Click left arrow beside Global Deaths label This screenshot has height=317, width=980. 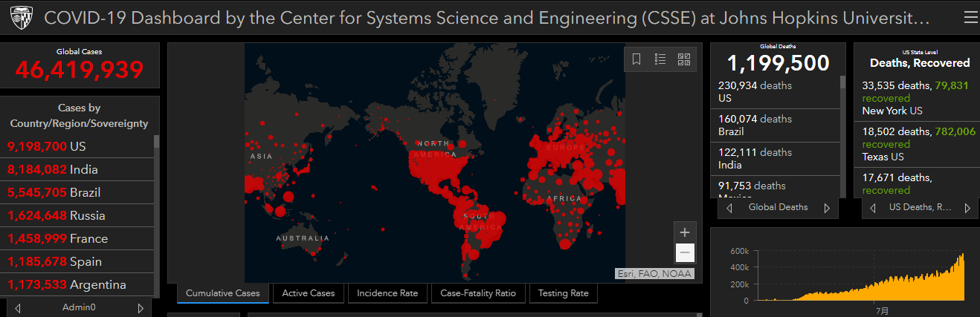pos(729,208)
